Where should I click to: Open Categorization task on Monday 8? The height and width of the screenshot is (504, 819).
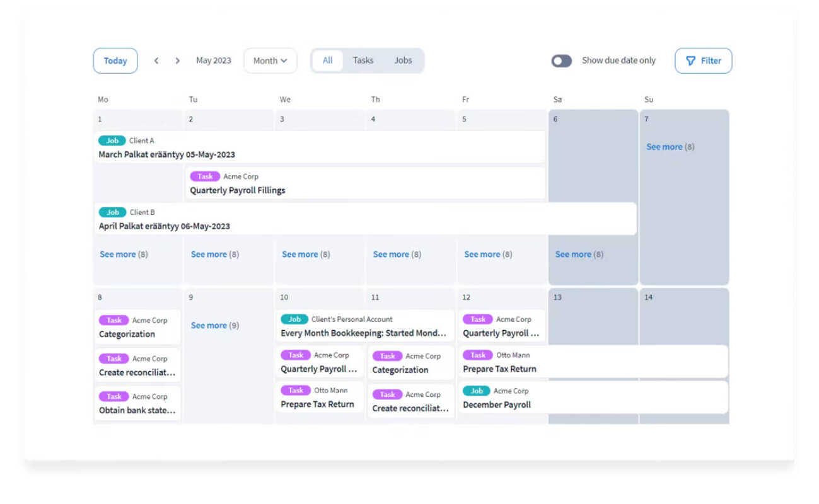tap(137, 327)
